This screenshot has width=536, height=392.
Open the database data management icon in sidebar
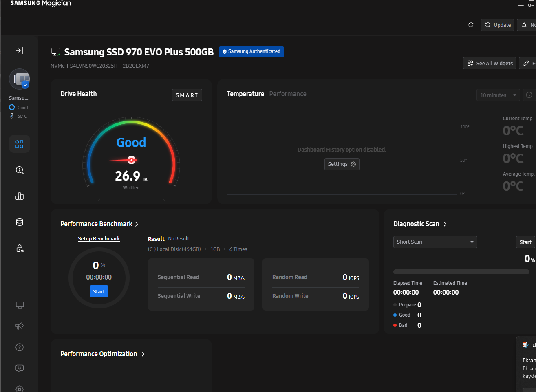(20, 222)
